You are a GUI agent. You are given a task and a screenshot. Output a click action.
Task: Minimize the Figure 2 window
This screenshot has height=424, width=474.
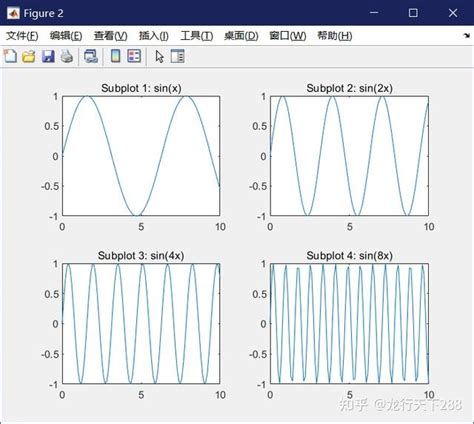(374, 13)
